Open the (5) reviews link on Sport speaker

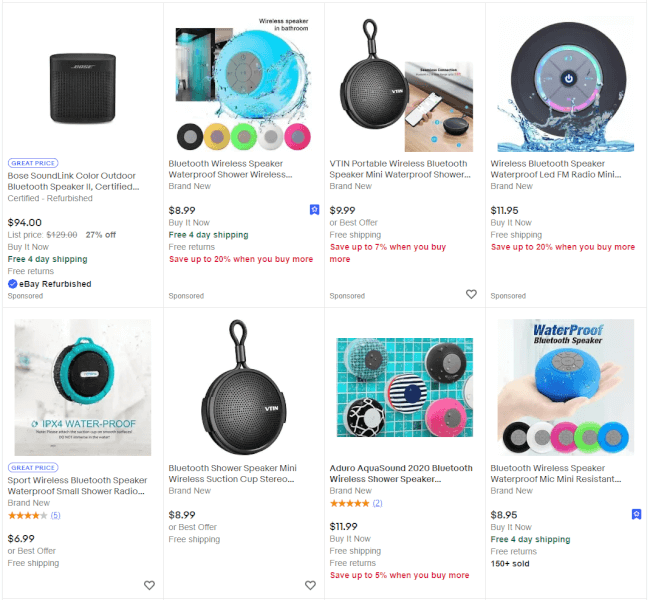coord(55,515)
